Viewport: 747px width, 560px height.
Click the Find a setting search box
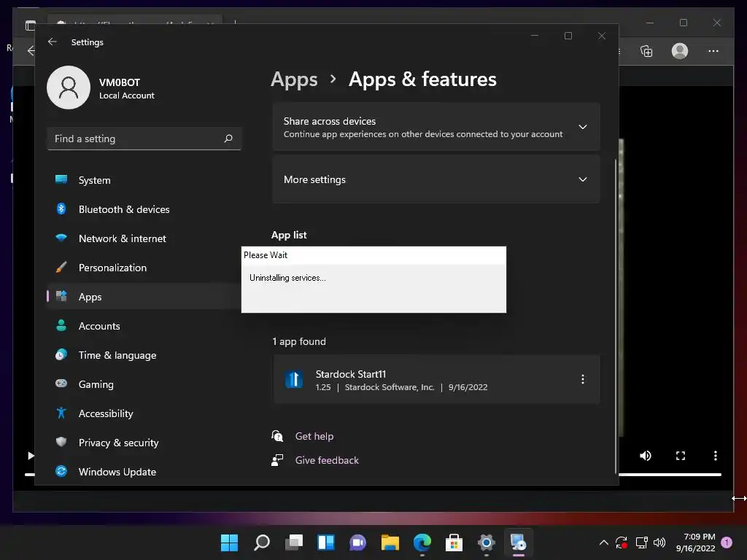point(144,139)
